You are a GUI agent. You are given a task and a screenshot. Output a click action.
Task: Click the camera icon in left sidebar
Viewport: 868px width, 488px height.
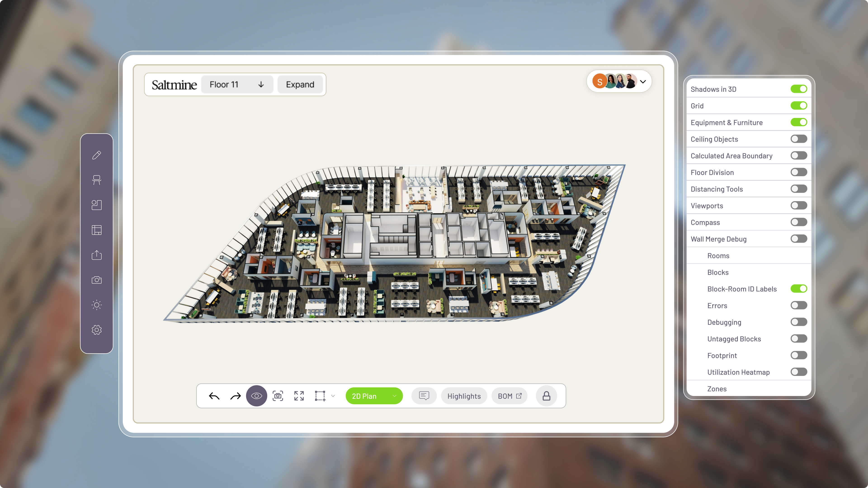[97, 280]
